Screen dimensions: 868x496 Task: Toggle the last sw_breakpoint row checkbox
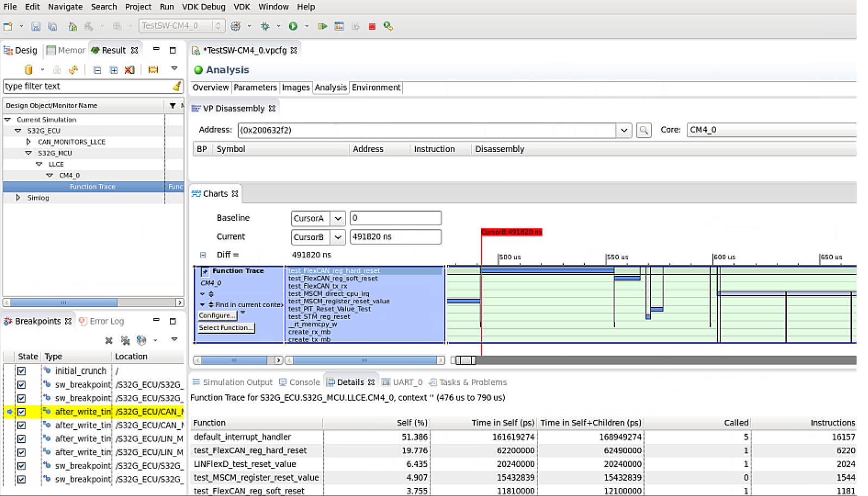22,480
